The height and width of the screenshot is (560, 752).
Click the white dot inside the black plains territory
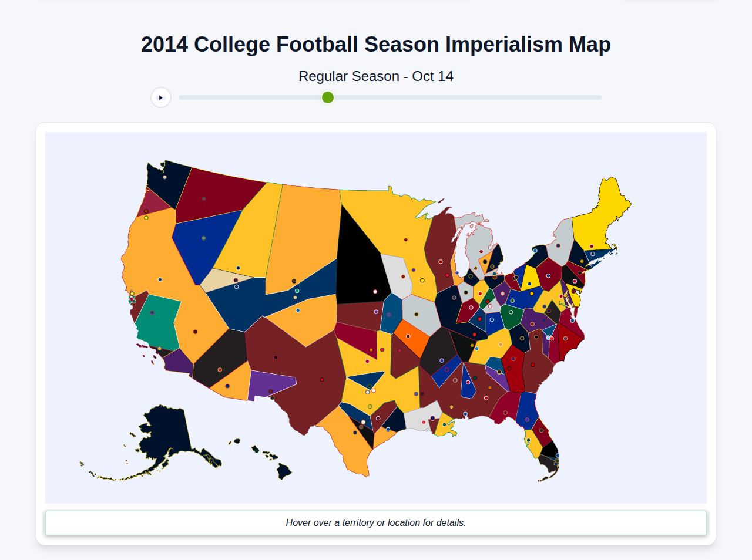pos(375,290)
